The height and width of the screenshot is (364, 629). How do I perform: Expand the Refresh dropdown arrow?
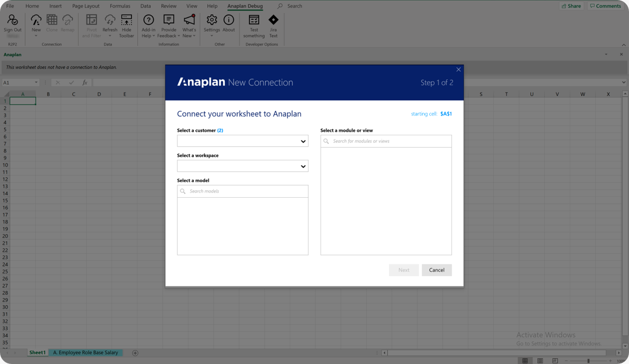(x=110, y=36)
